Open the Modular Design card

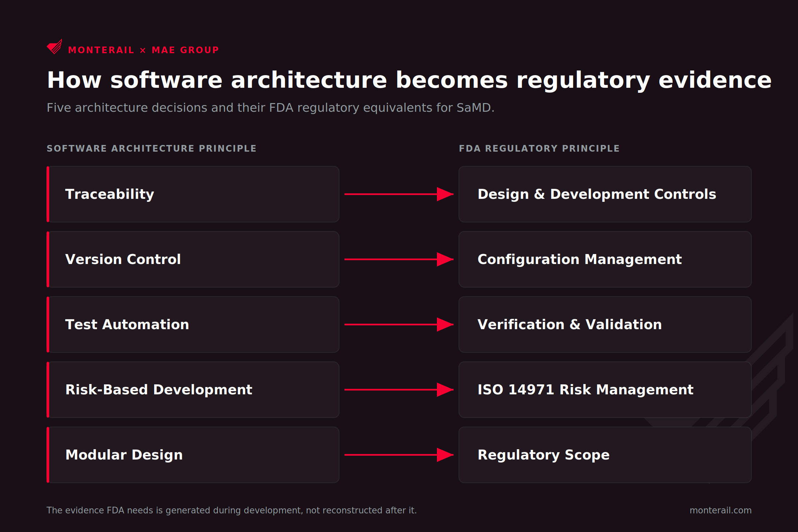193,455
